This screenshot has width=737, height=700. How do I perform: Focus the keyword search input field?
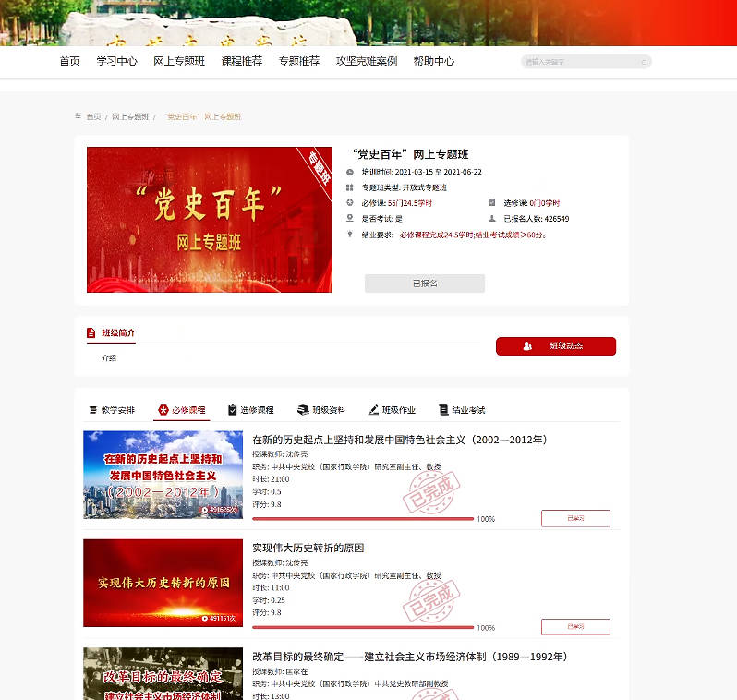(580, 62)
